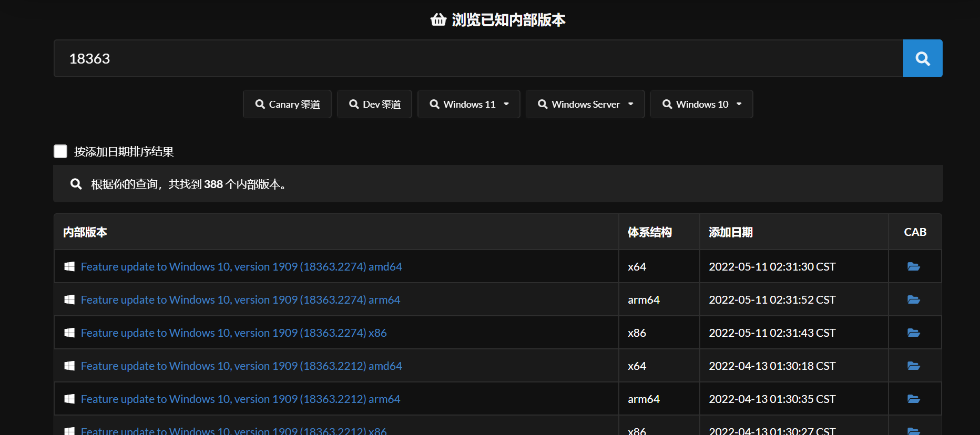Open CAB folder for 18363.2274 x86
The height and width of the screenshot is (435, 980).
(914, 333)
